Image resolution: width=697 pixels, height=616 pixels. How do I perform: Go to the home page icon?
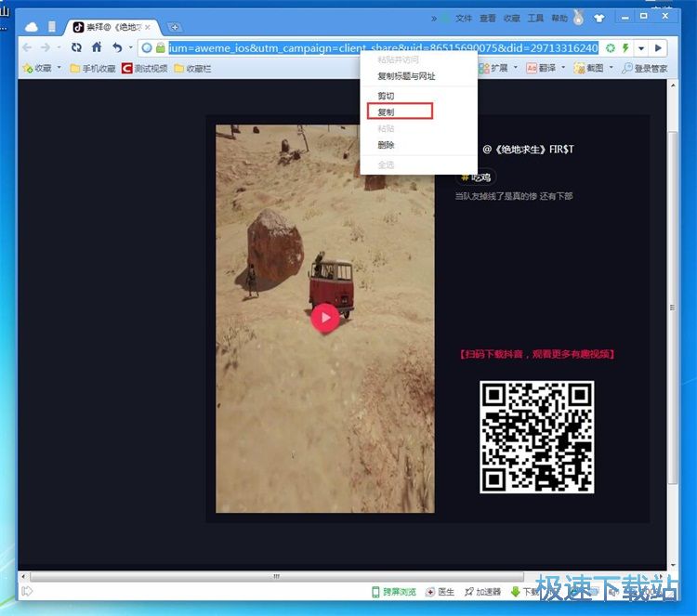pos(97,47)
